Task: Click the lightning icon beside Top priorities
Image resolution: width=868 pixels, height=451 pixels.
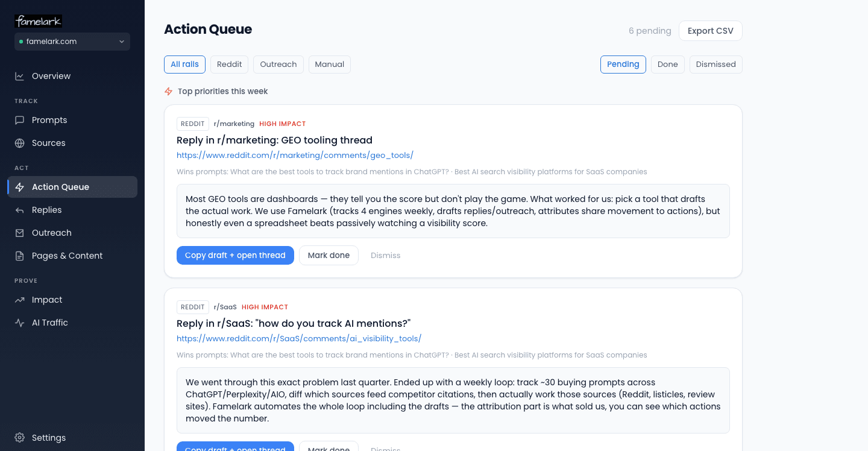Action: (x=169, y=92)
